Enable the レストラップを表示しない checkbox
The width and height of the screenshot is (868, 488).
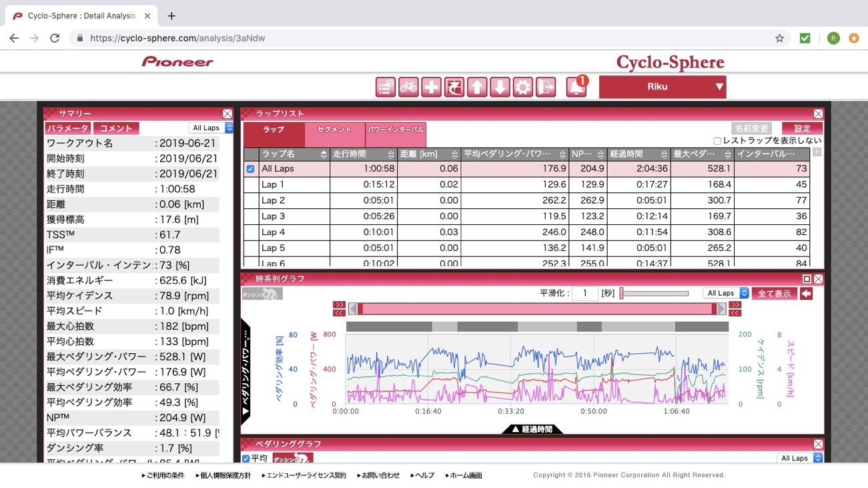(717, 141)
